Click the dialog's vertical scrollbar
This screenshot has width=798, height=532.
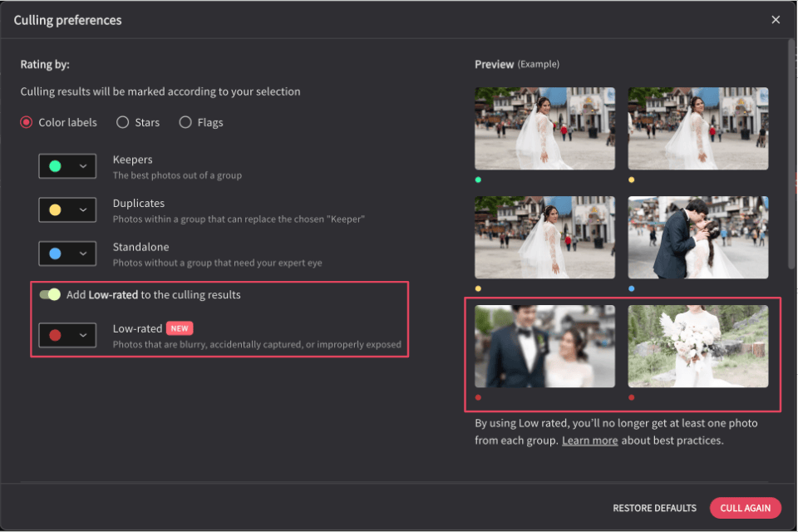[791, 154]
